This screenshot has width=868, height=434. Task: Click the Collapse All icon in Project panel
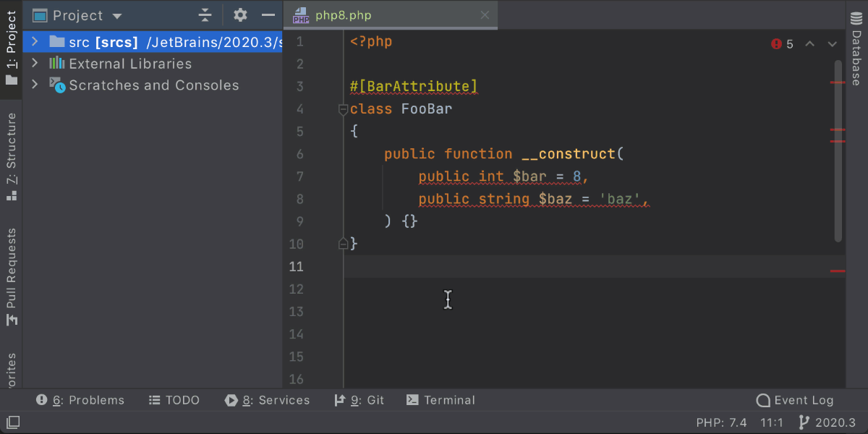(205, 15)
